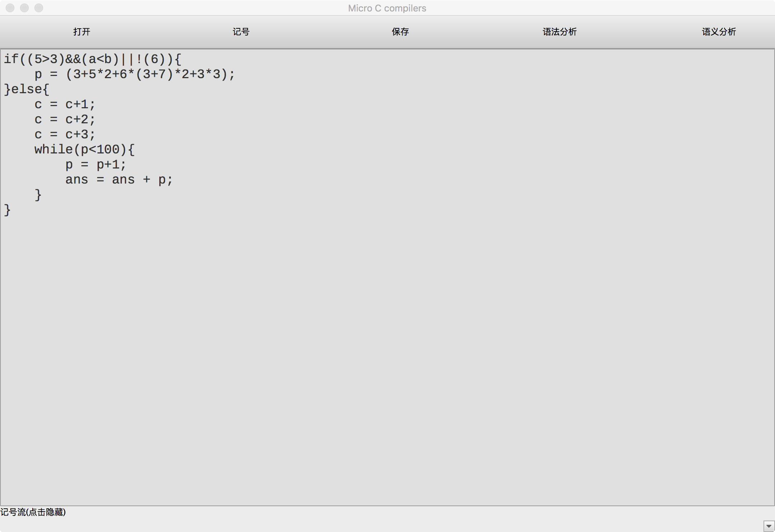Click the zoom window control button

click(x=39, y=8)
